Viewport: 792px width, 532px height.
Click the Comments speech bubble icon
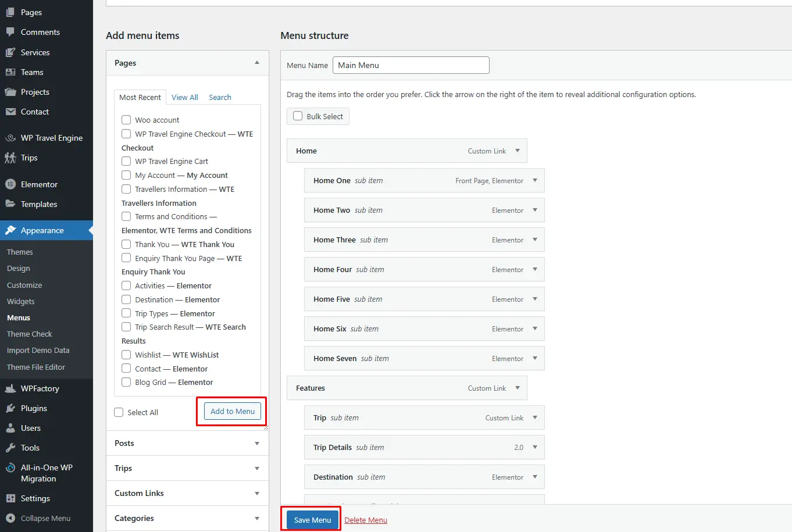10,32
